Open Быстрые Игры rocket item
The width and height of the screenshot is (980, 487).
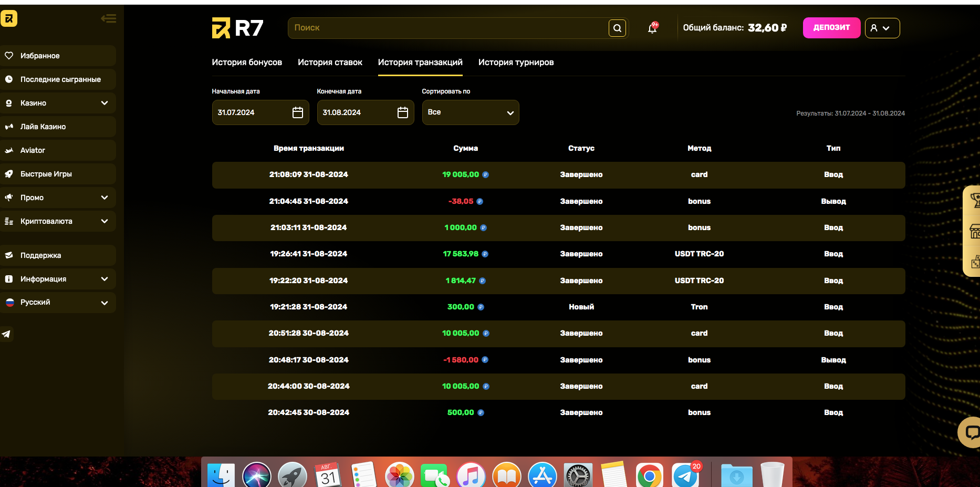click(58, 174)
